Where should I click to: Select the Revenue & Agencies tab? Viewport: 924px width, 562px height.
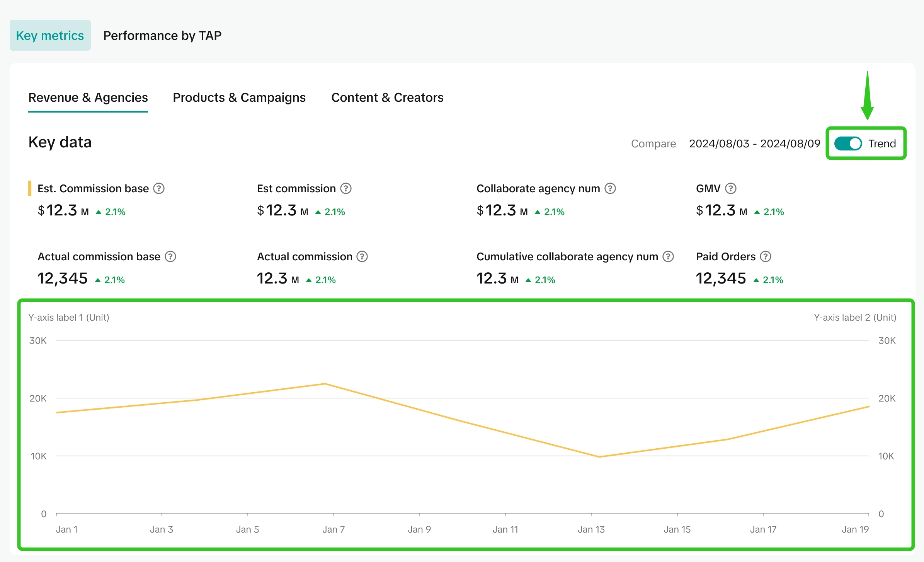tap(88, 97)
